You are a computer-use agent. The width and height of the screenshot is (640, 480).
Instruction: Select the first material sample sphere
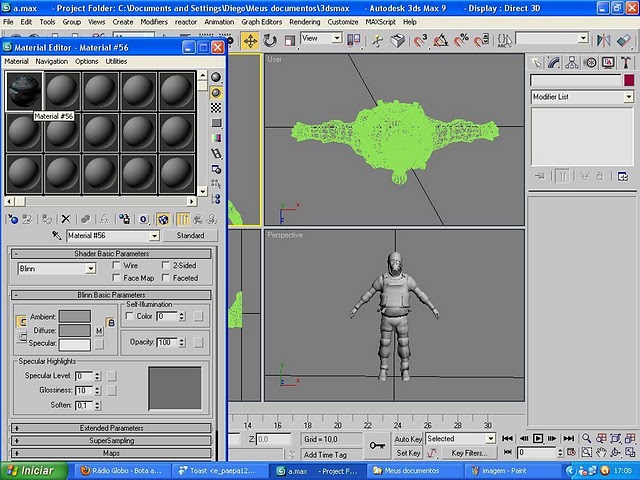(24, 91)
